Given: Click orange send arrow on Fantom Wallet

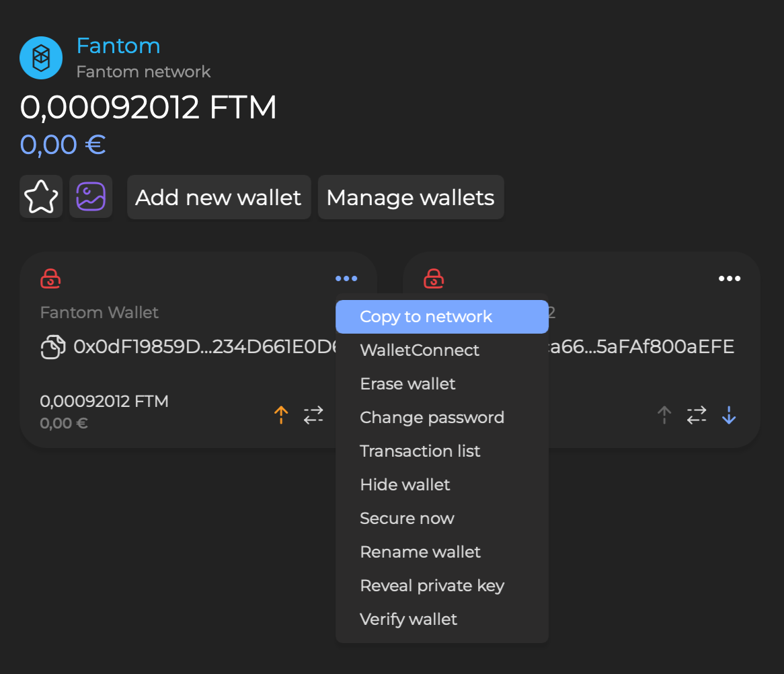Looking at the screenshot, I should 281,415.
